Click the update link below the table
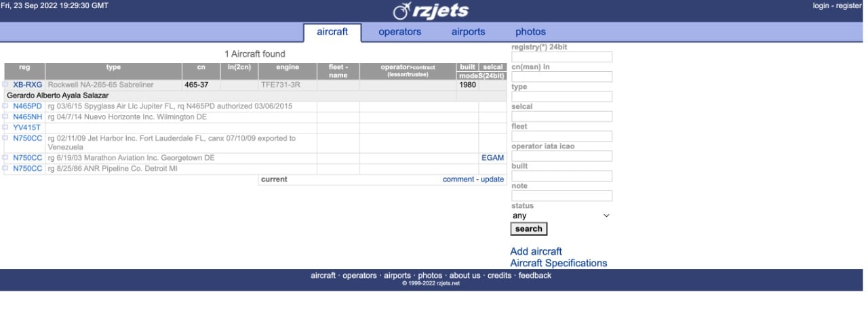The height and width of the screenshot is (315, 868). point(492,180)
